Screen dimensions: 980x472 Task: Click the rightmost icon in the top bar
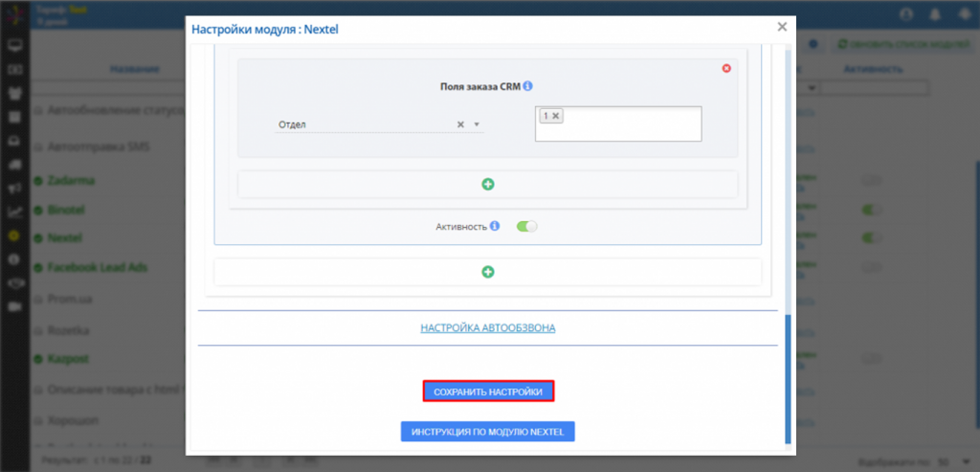click(965, 14)
